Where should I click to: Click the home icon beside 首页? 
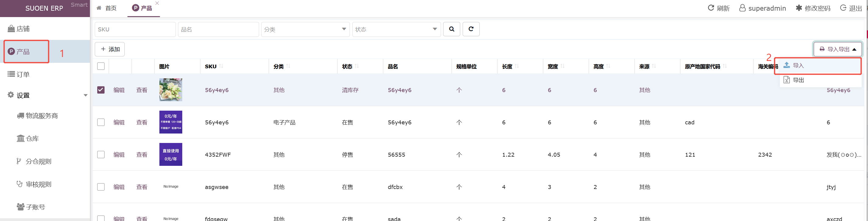coord(99,8)
